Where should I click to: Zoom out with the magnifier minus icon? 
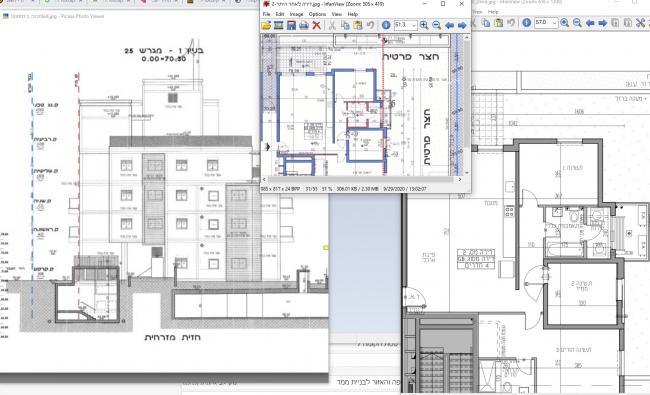point(437,25)
